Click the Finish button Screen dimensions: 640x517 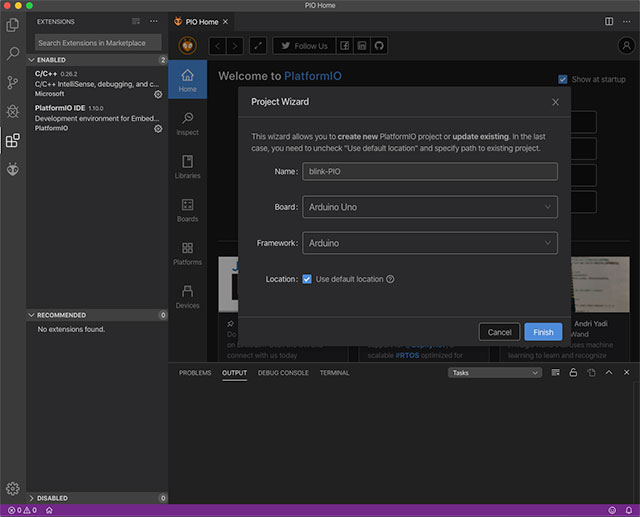(x=543, y=332)
